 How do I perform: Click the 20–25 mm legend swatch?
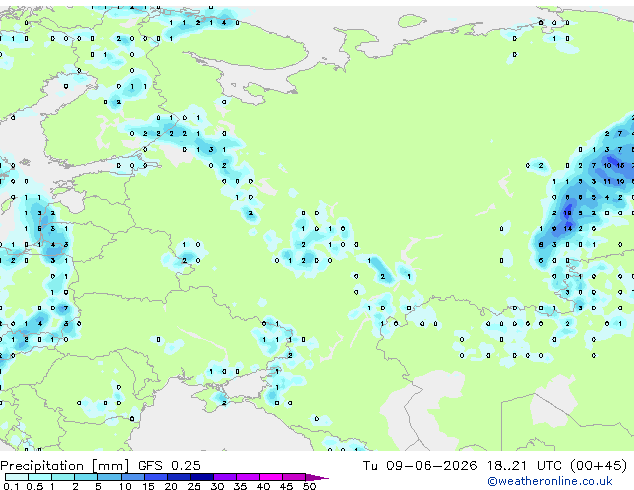click(179, 477)
